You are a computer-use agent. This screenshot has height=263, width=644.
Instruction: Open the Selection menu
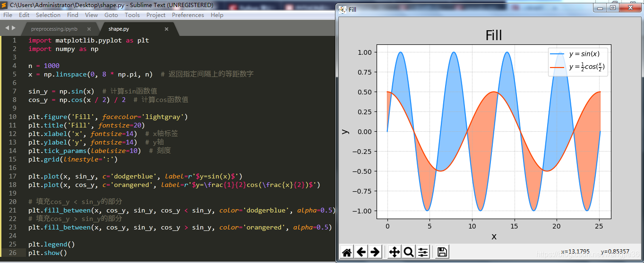48,15
